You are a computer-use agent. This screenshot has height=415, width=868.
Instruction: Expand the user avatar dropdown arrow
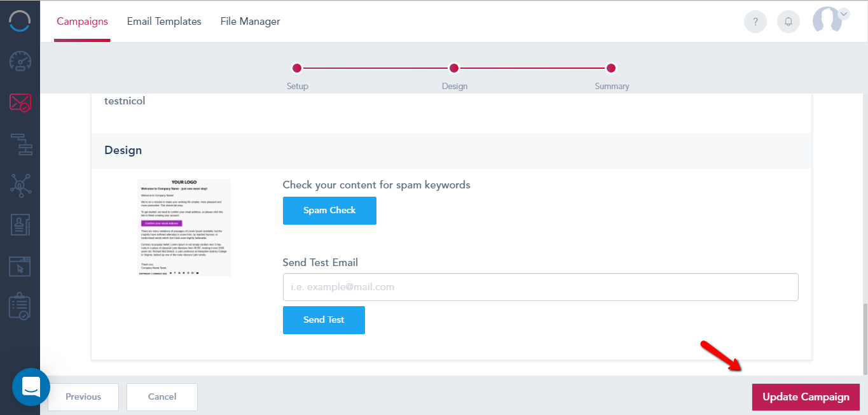coord(844,13)
